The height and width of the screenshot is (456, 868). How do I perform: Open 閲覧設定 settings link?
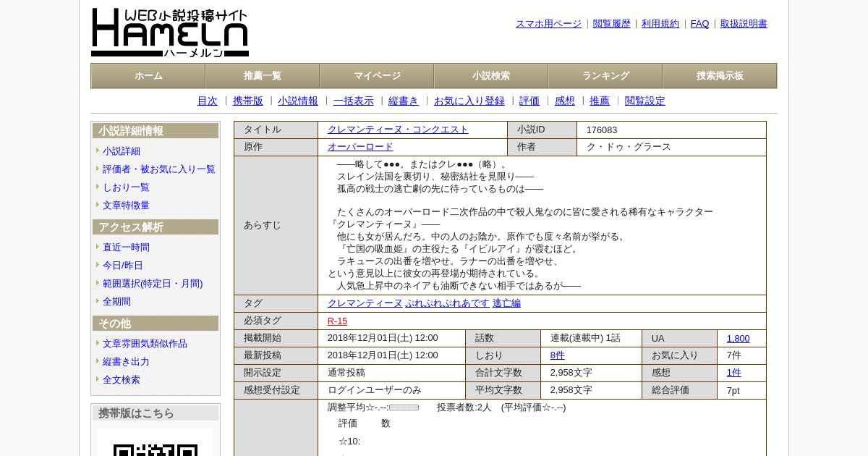point(645,101)
